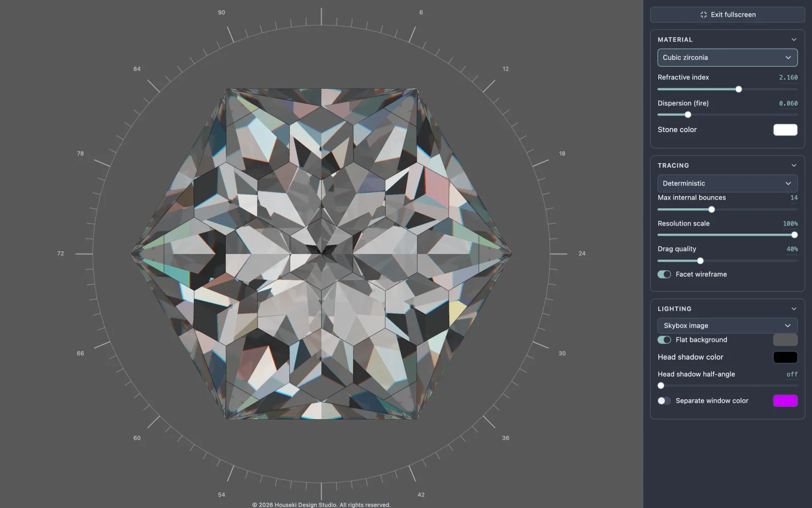
Task: Open the Deterministic tracing mode dropdown
Action: click(x=727, y=183)
